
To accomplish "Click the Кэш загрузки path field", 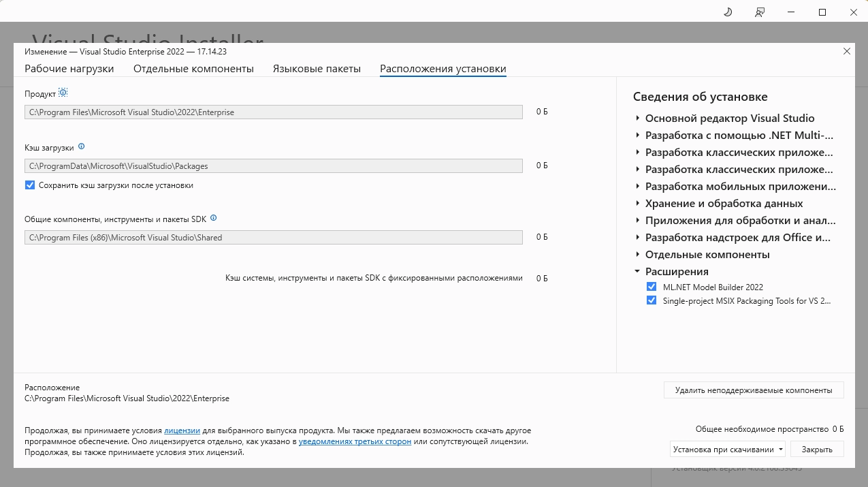I will (x=273, y=166).
